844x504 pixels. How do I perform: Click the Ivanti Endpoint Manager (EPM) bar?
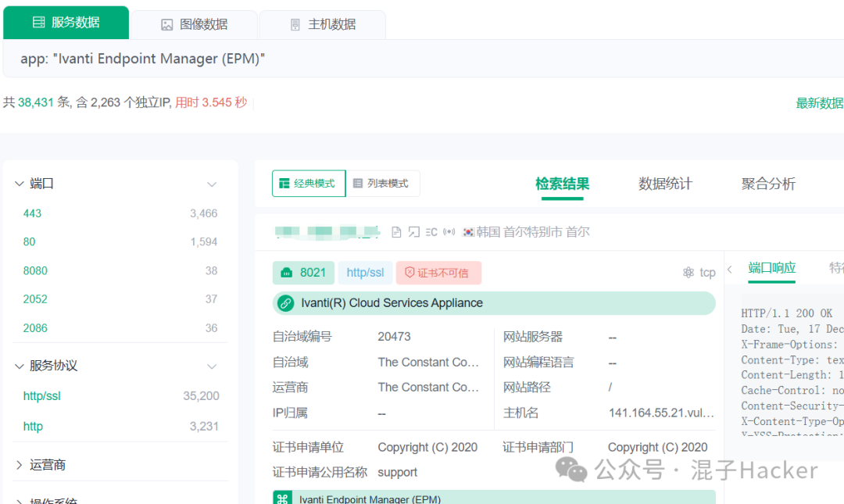click(494, 498)
